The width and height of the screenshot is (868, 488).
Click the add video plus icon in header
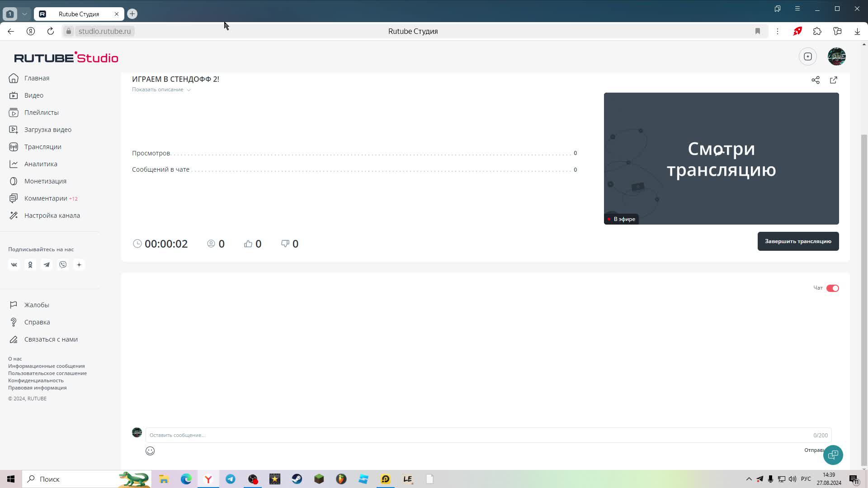[x=808, y=56]
